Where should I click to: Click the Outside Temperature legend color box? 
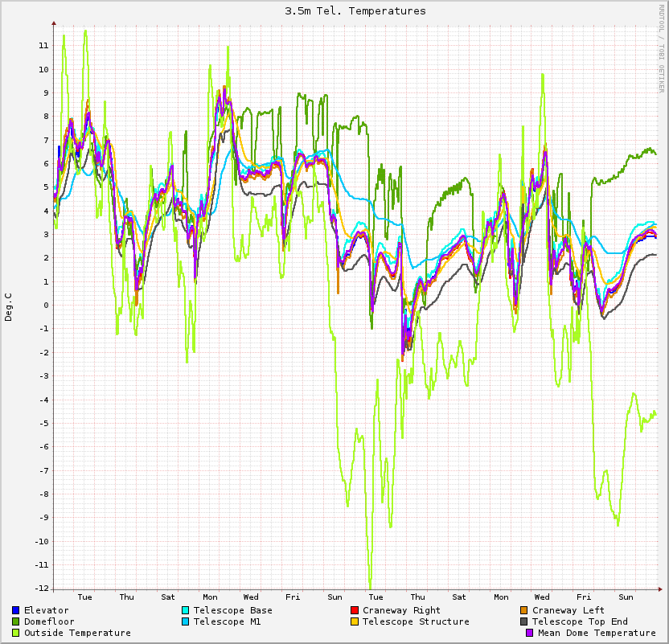[x=16, y=634]
